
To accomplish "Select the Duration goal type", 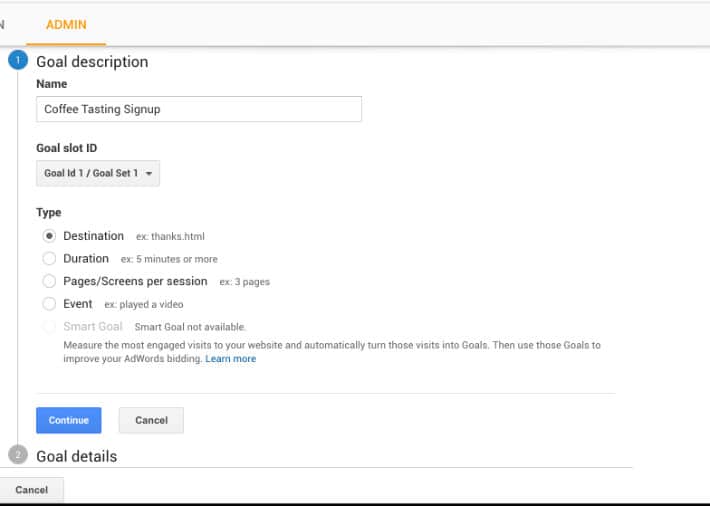I will click(x=49, y=259).
